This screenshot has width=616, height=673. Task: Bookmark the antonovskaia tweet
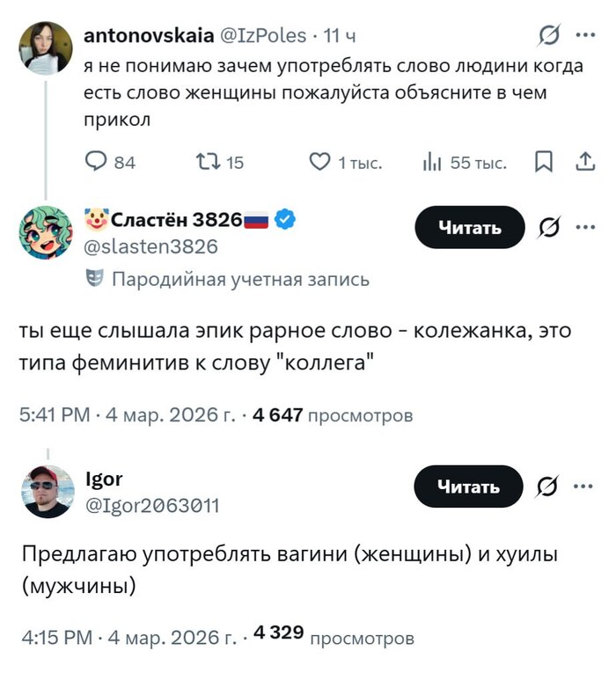click(544, 162)
